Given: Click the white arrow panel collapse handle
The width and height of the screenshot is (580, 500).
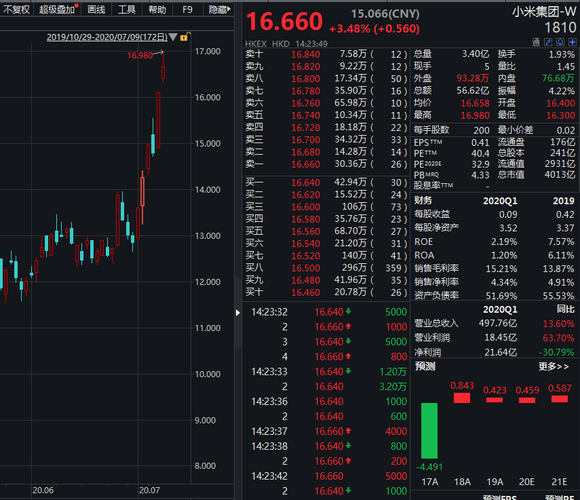Looking at the screenshot, I should pos(237,313).
